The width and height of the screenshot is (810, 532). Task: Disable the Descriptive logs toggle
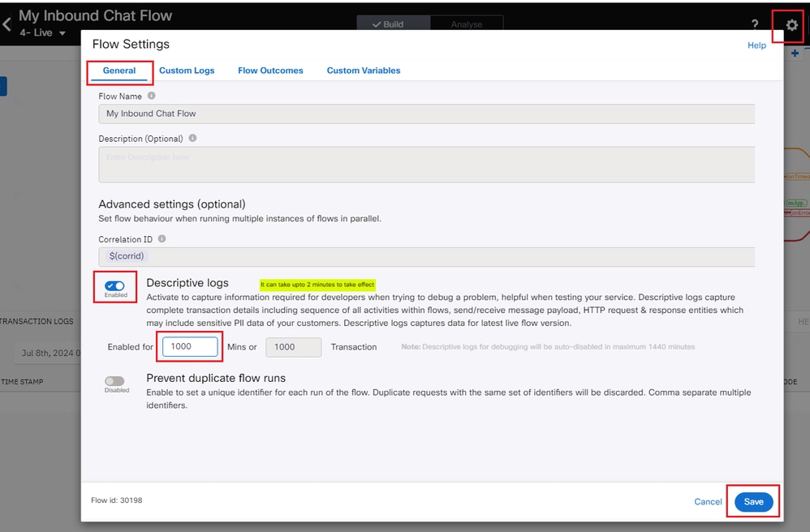(x=114, y=285)
